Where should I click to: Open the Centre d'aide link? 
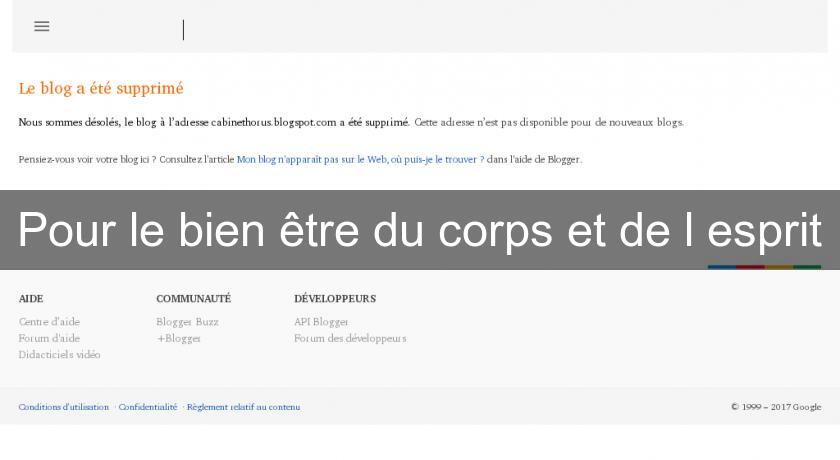pyautogui.click(x=49, y=322)
